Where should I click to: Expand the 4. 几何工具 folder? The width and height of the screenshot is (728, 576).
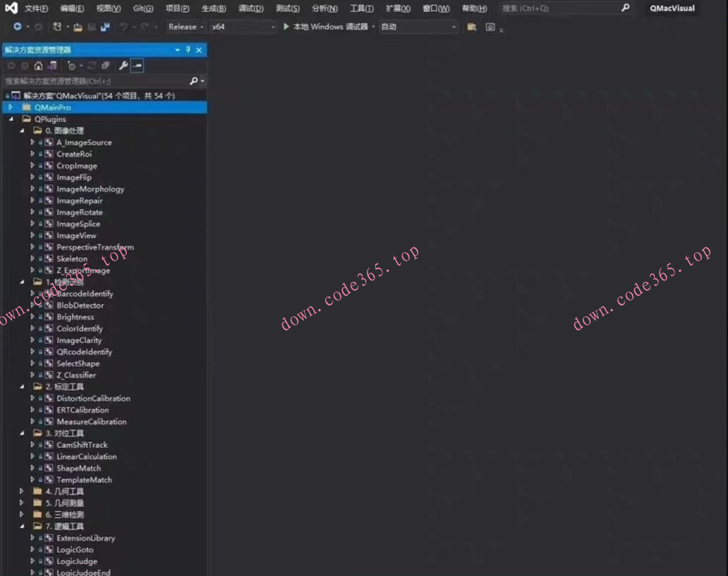pos(22,492)
